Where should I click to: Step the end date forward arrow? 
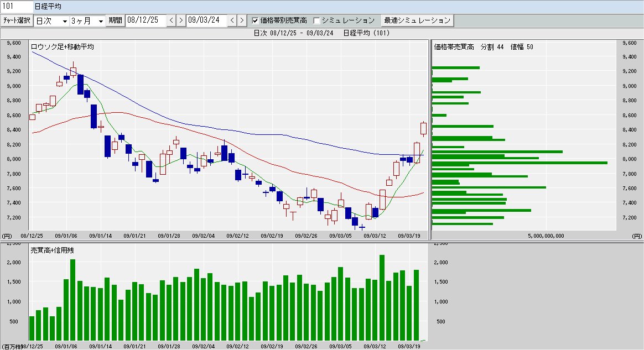tap(242, 20)
